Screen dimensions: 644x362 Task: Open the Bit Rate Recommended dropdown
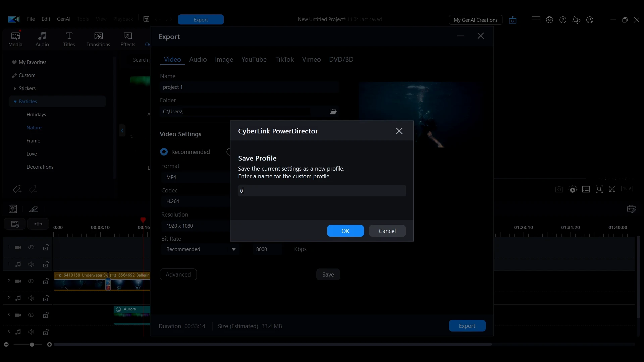coord(200,249)
